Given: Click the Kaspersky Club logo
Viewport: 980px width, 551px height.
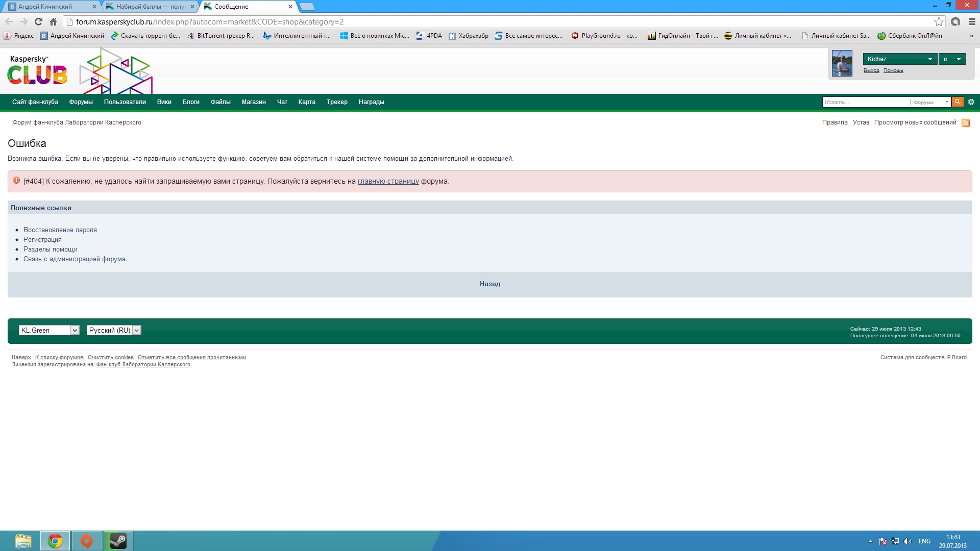Looking at the screenshot, I should point(37,70).
